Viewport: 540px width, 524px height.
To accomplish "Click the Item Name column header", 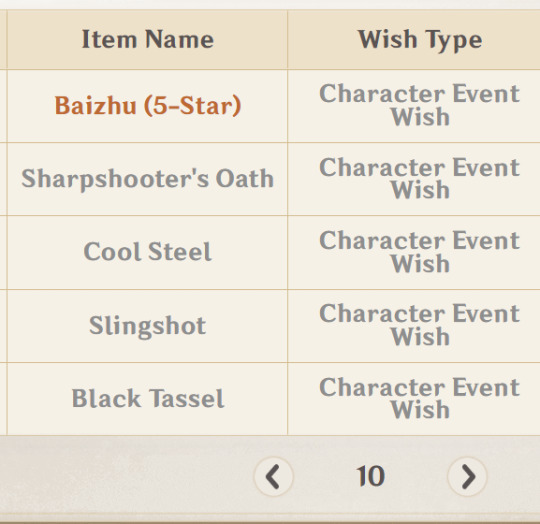I will click(x=148, y=39).
